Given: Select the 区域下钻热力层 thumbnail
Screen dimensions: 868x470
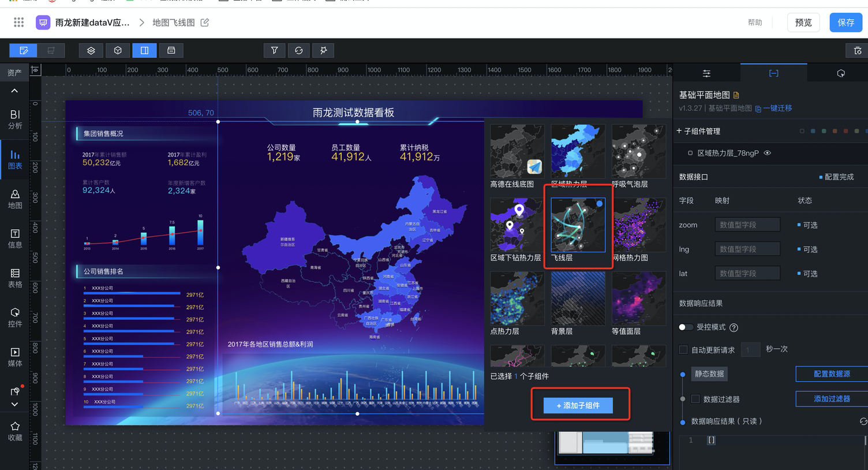Looking at the screenshot, I should (x=517, y=225).
